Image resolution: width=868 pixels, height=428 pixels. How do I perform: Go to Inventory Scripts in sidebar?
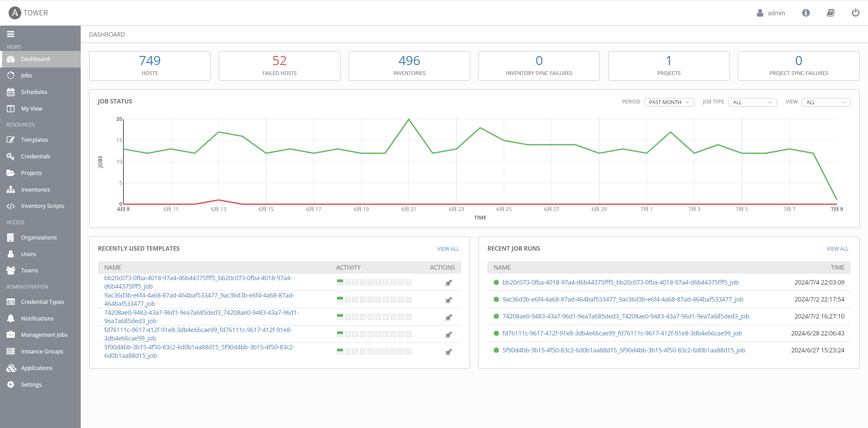(x=42, y=206)
